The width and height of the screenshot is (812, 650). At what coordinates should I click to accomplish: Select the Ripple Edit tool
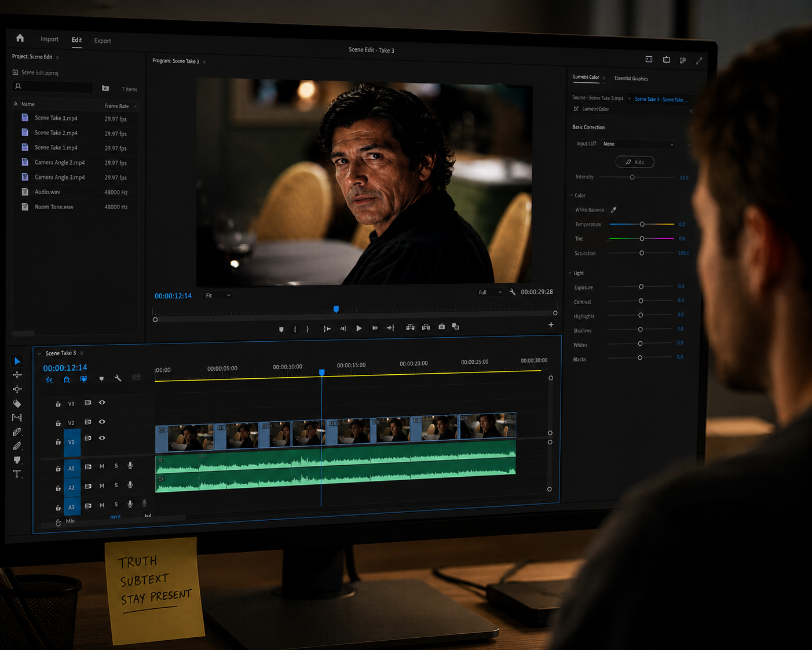17,389
